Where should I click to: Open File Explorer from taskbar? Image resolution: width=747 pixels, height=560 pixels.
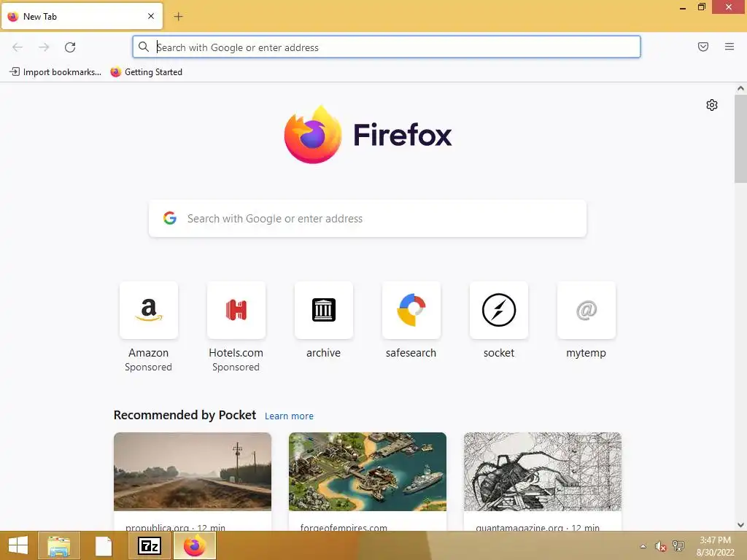click(x=58, y=545)
